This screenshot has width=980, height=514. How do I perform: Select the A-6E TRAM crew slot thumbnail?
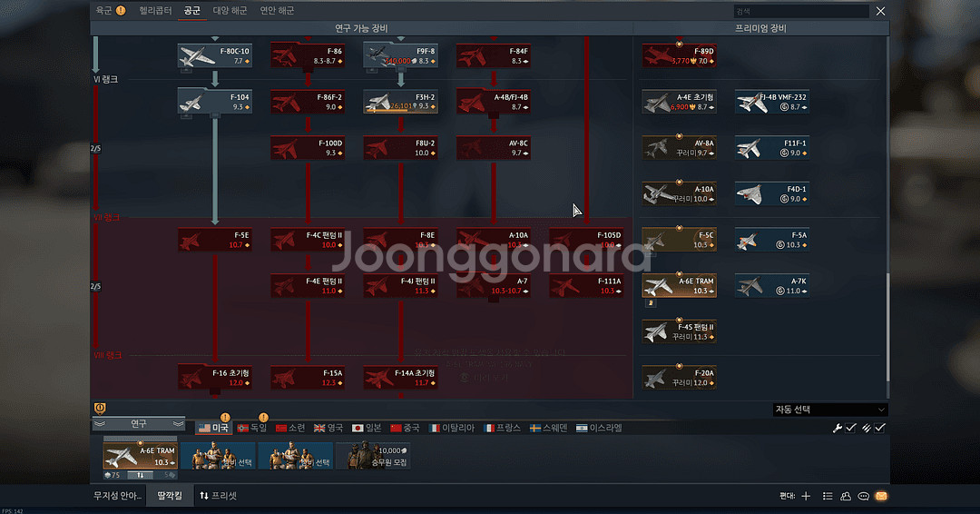click(140, 456)
